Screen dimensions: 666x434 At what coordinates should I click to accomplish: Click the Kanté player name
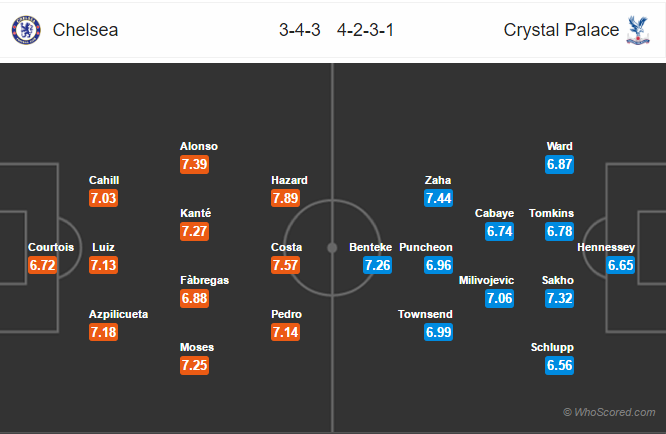tap(195, 213)
